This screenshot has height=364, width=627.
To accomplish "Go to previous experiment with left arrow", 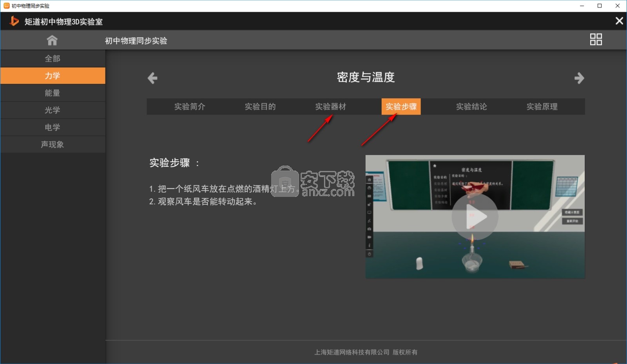I will (x=152, y=78).
